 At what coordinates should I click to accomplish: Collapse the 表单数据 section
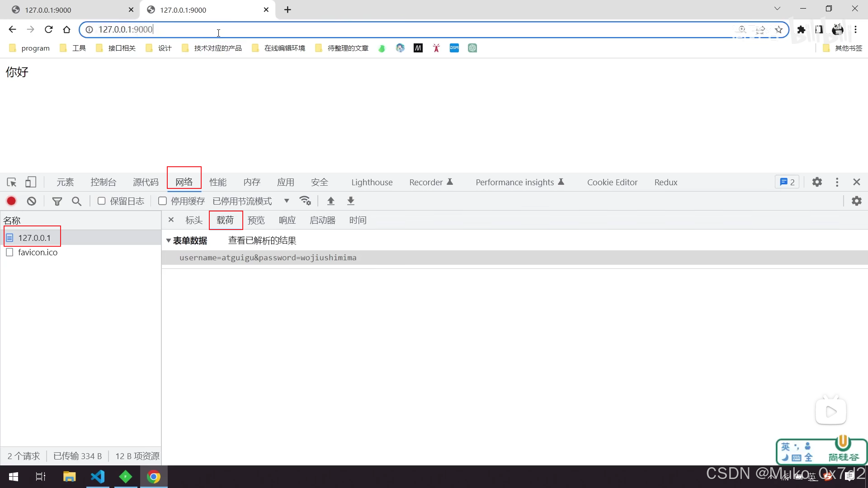[x=169, y=240]
